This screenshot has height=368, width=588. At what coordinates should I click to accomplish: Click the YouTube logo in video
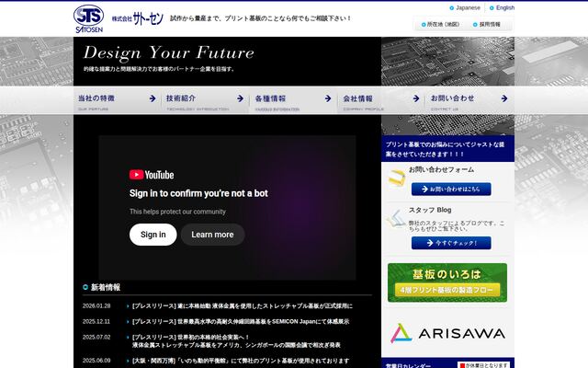pos(152,175)
